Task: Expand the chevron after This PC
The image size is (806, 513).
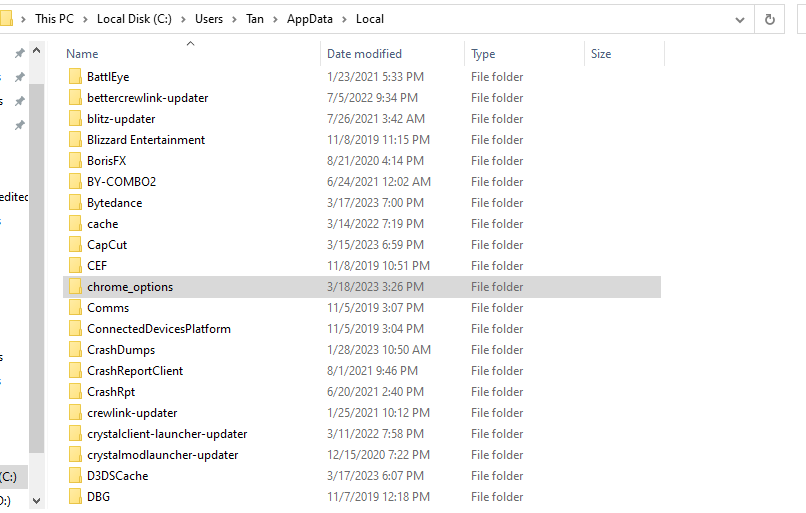Action: click(86, 20)
